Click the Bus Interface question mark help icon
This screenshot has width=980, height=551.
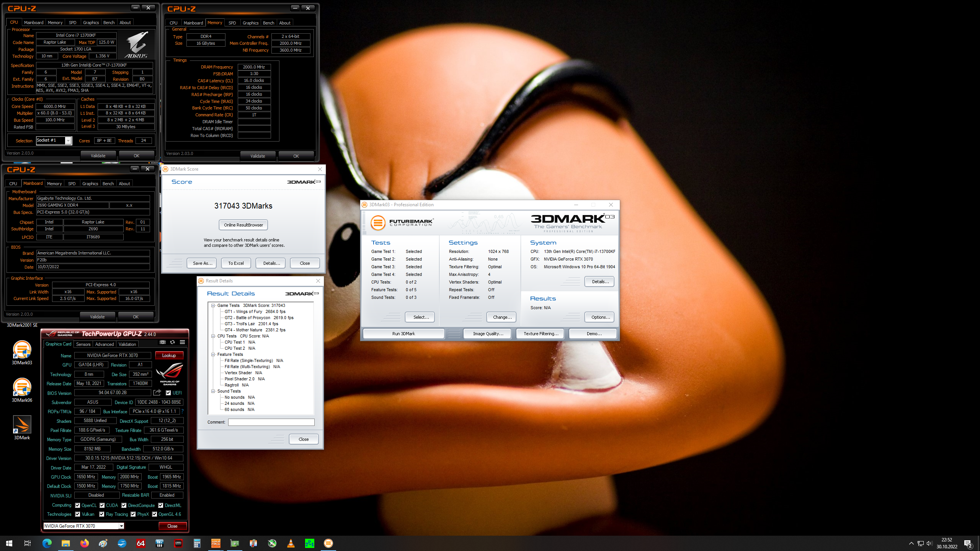[183, 411]
